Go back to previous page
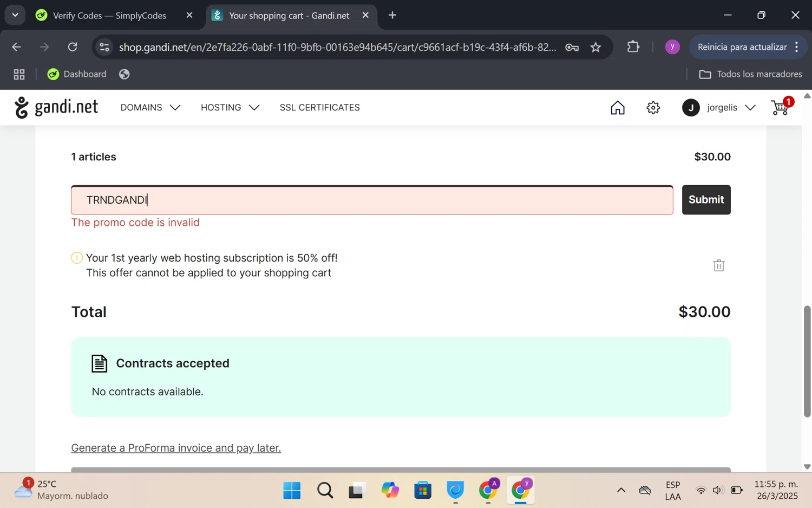This screenshot has height=508, width=812. 16,47
